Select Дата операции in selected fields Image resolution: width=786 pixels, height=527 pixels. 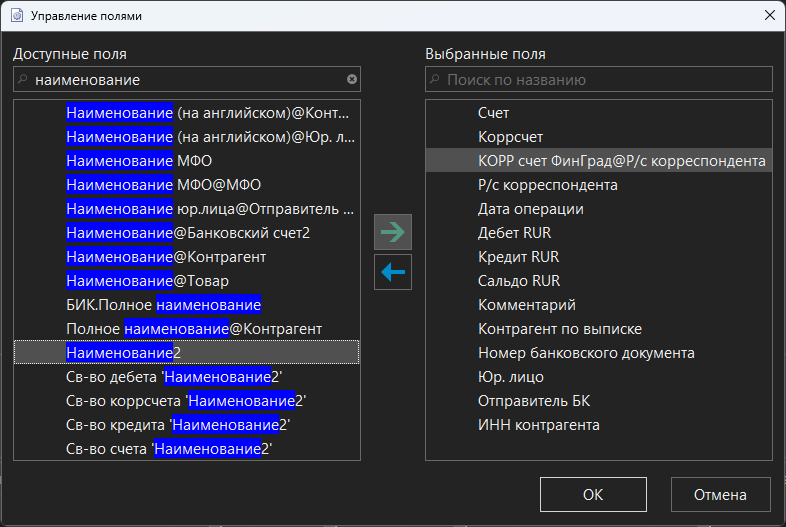(530, 209)
